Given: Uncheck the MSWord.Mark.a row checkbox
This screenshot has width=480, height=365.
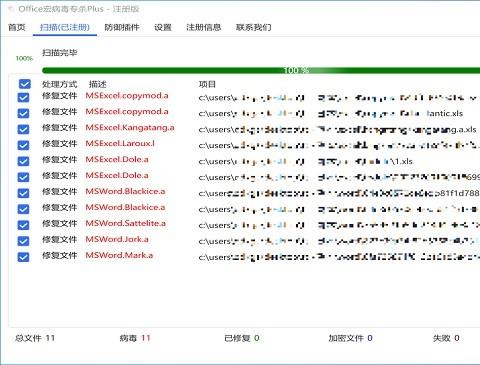Looking at the screenshot, I should click(23, 257).
